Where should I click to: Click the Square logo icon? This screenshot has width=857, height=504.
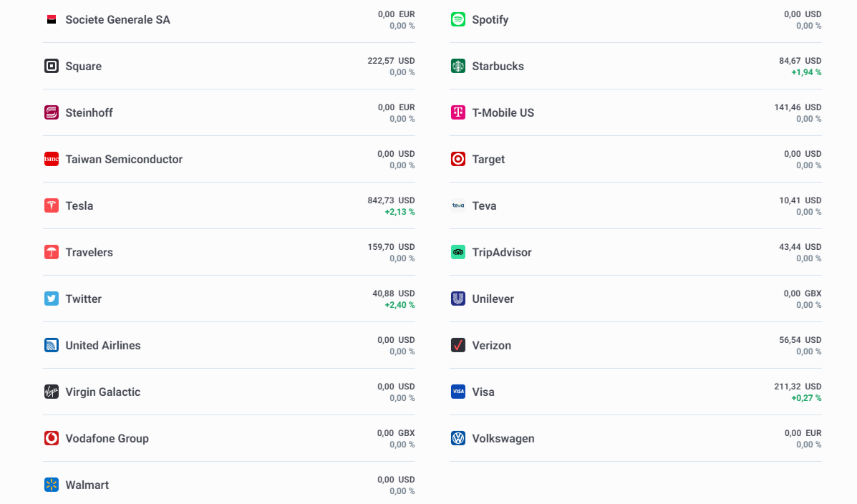[51, 66]
